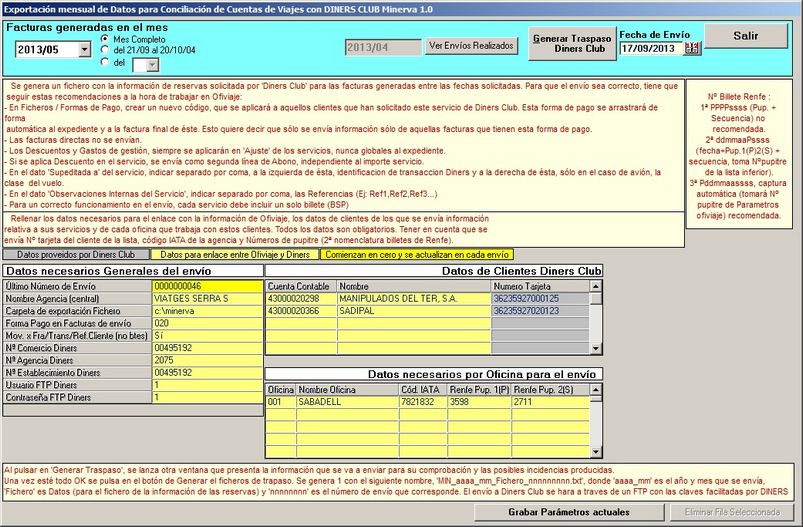803x527 pixels.
Task: Click the Contraseña FTP Diners value field
Action: pyautogui.click(x=207, y=397)
